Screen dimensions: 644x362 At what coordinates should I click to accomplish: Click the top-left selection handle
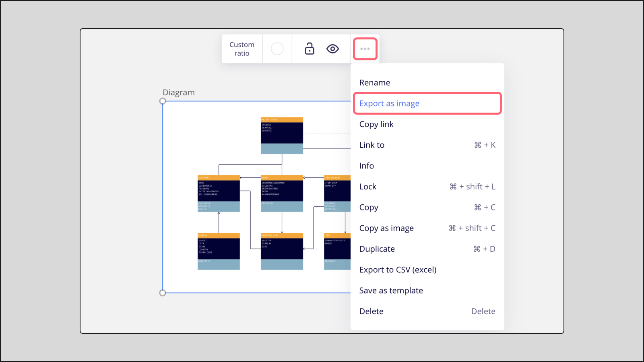tap(163, 101)
